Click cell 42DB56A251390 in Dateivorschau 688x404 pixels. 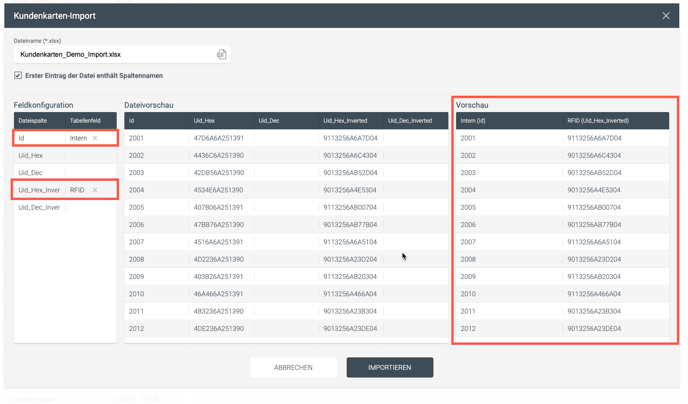click(x=219, y=173)
